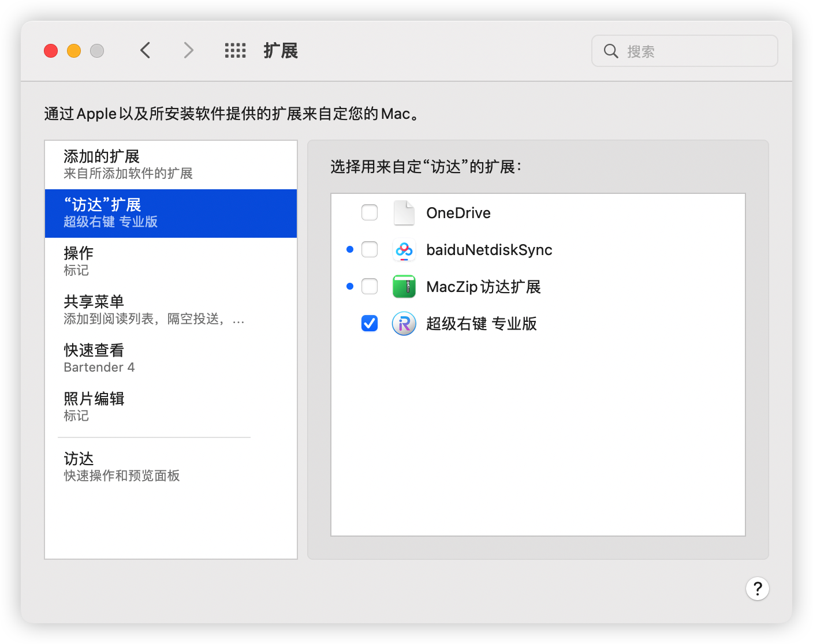The image size is (813, 644).
Task: Click the blue dot beside MacZip 访达扩展
Action: click(x=350, y=287)
